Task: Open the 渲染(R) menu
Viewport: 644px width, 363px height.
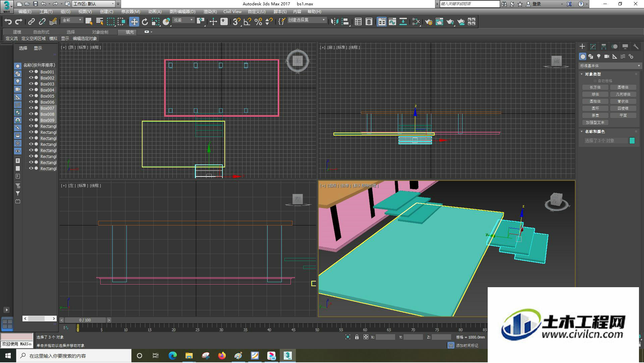Action: point(210,11)
